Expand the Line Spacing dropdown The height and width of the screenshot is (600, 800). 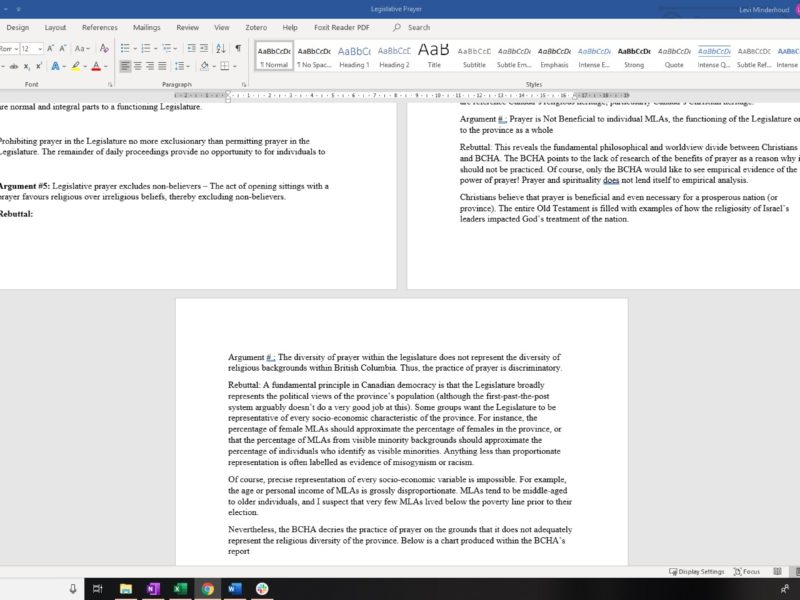184,67
